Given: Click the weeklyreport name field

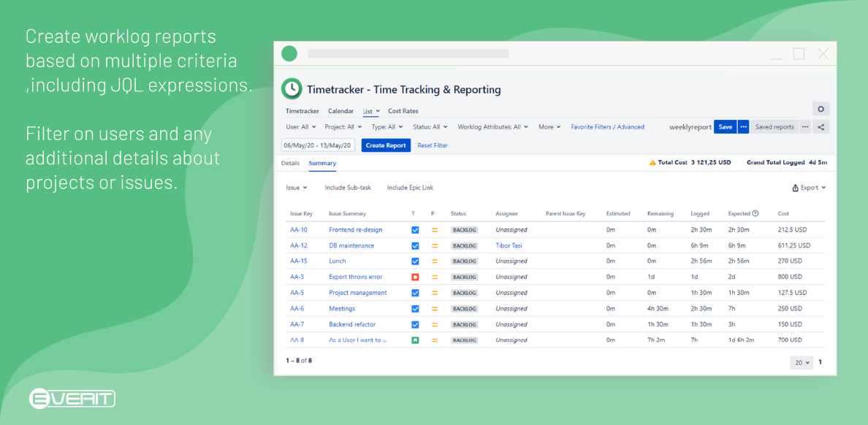Looking at the screenshot, I should tap(690, 127).
